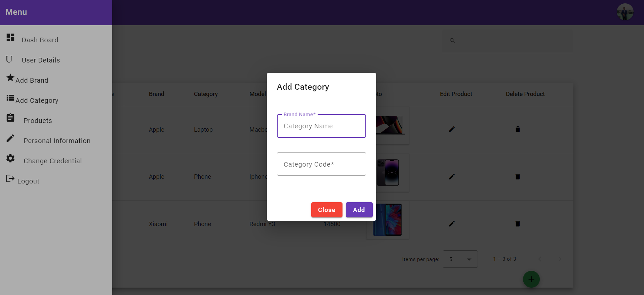Click the list icon next to Add Category
This screenshot has width=644, height=295.
tap(10, 98)
